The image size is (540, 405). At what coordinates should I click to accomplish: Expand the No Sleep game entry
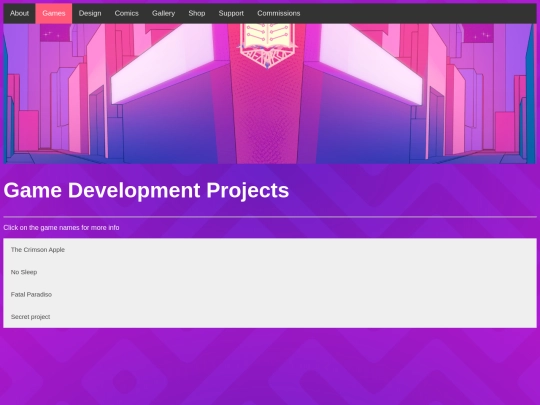(270, 272)
